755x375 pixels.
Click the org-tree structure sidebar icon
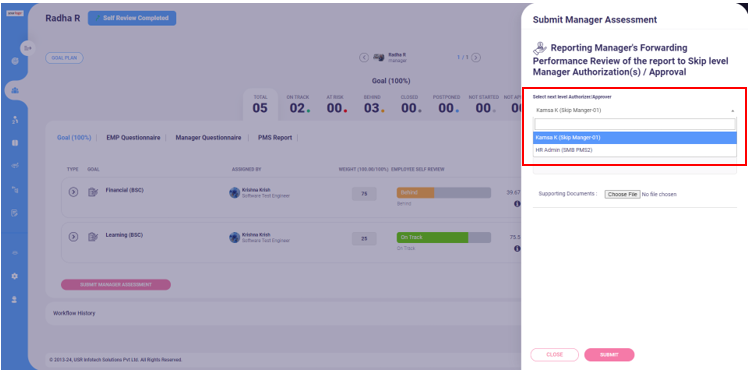coord(15,189)
